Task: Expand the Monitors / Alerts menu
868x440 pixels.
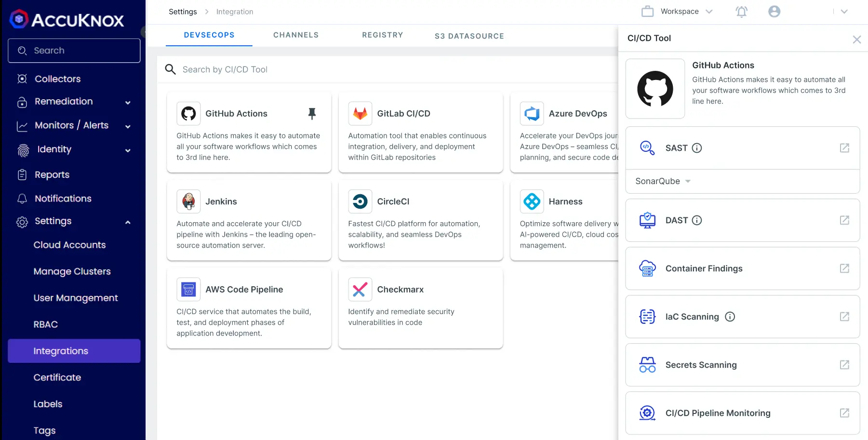Action: (x=128, y=126)
